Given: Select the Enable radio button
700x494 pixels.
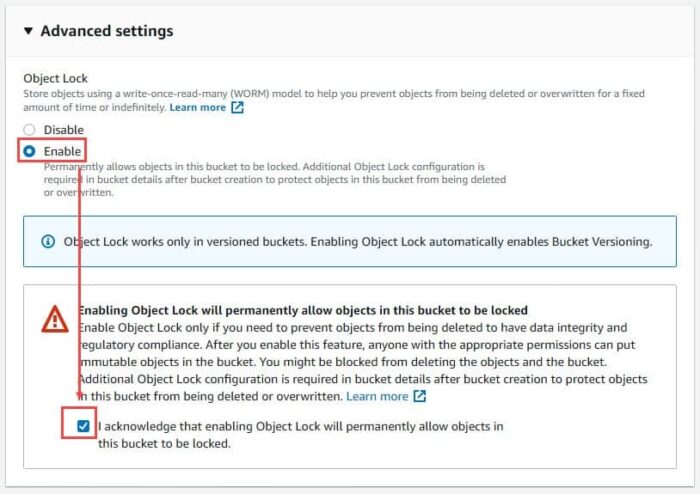Looking at the screenshot, I should (30, 151).
